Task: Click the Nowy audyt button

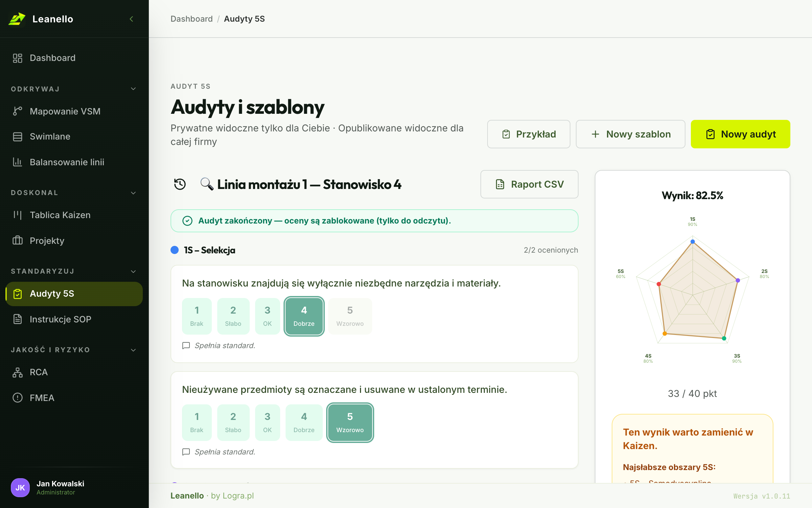Action: (740, 134)
